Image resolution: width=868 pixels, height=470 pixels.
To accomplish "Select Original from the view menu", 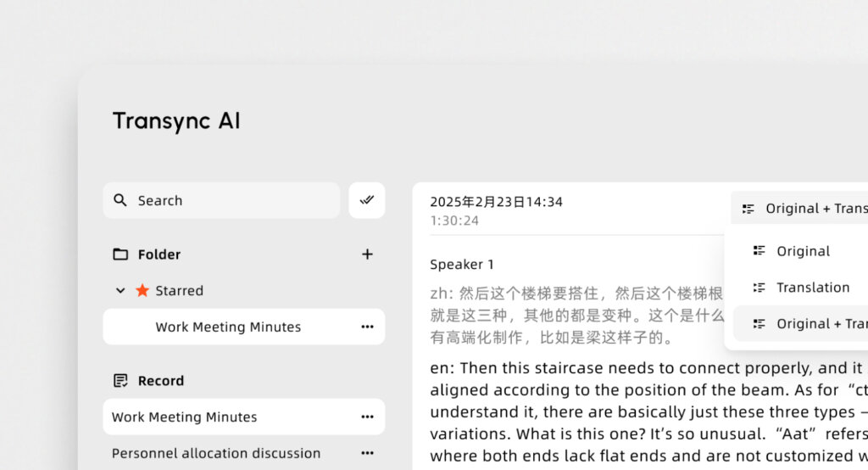I will [802, 251].
